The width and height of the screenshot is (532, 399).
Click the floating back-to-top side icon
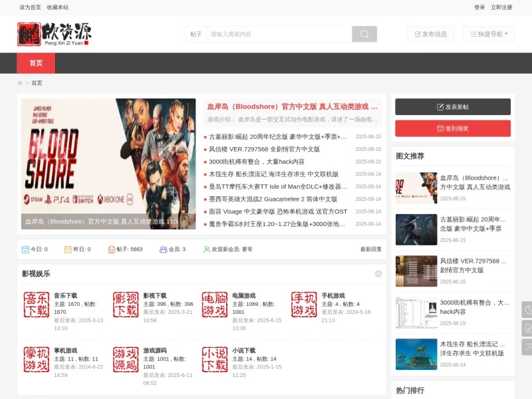(527, 347)
